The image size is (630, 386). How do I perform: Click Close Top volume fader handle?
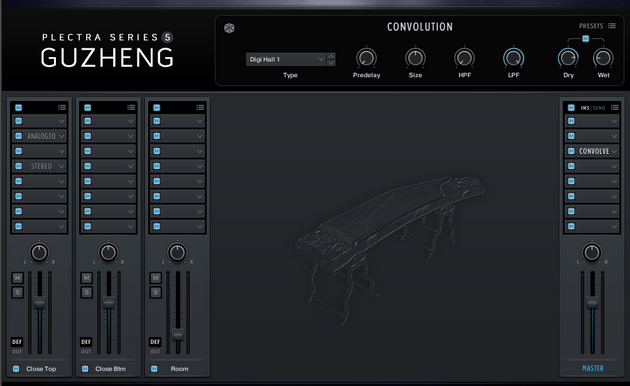39,302
